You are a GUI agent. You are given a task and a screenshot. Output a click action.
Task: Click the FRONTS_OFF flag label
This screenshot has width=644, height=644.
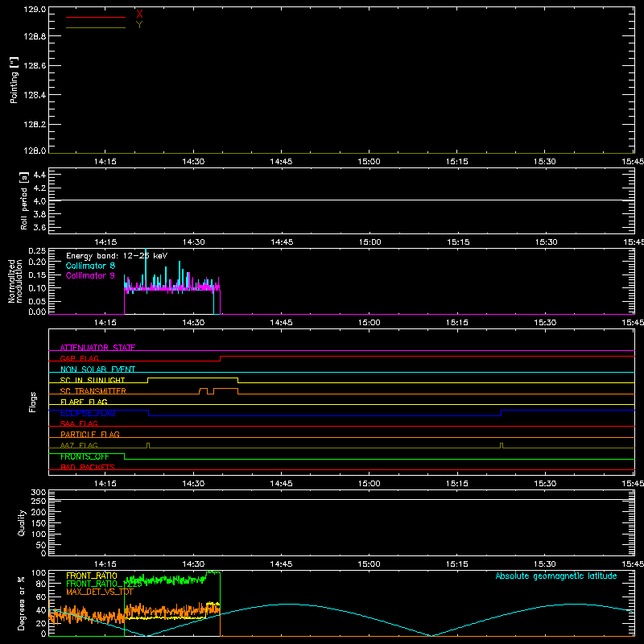(x=85, y=456)
